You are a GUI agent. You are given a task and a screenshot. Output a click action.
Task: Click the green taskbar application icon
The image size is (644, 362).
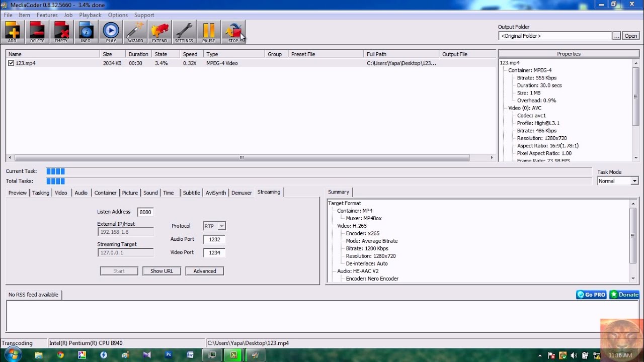[x=234, y=355]
